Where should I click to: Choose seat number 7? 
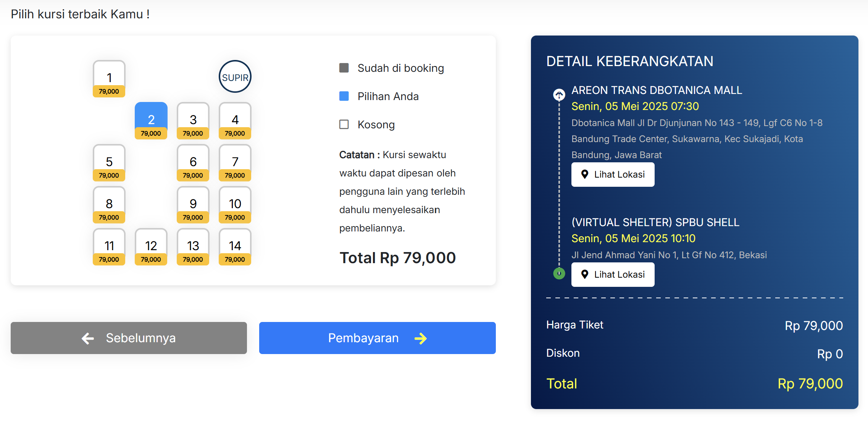235,163
